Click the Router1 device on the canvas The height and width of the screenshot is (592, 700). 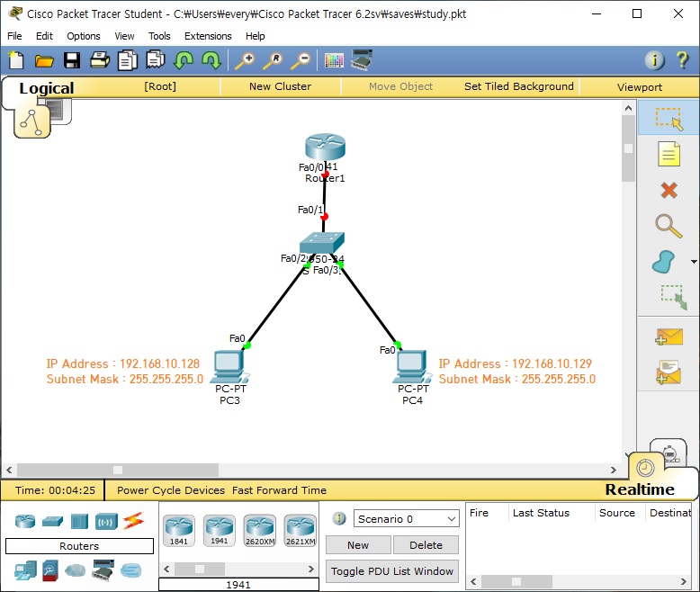coord(325,147)
